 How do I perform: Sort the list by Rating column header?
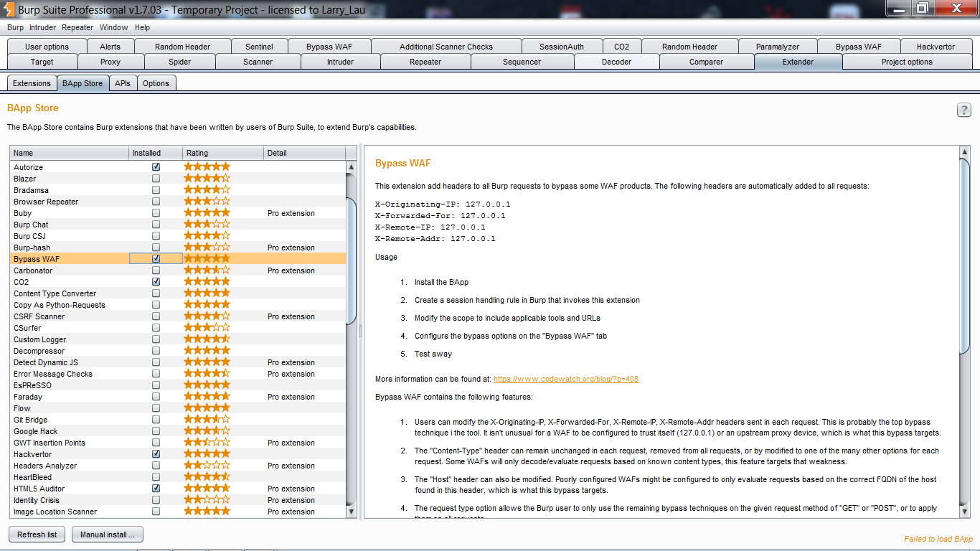[222, 153]
